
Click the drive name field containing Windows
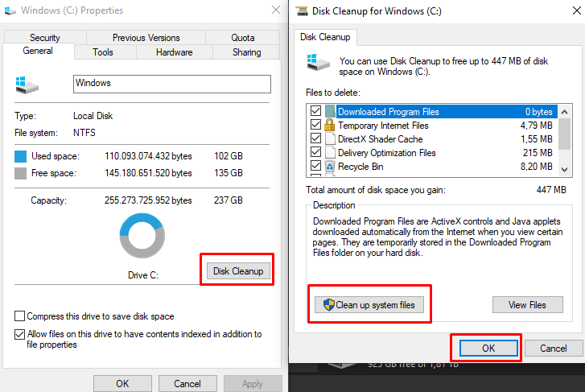[x=172, y=84]
